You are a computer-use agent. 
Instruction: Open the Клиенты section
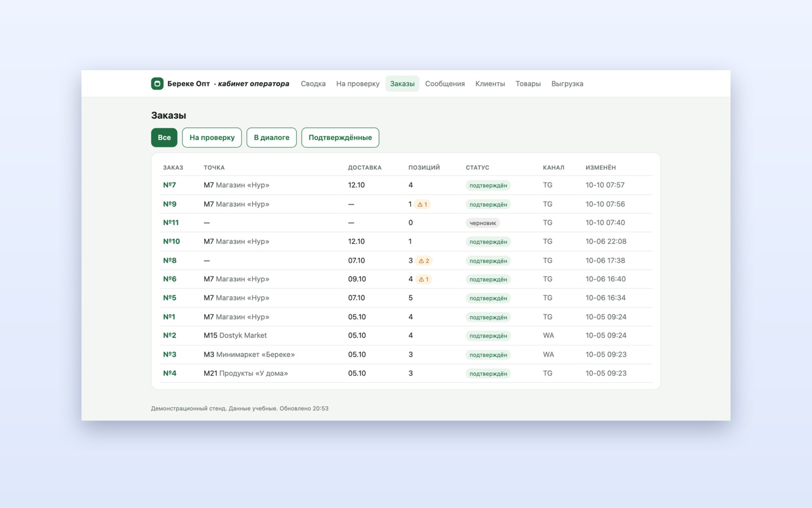[x=490, y=84]
